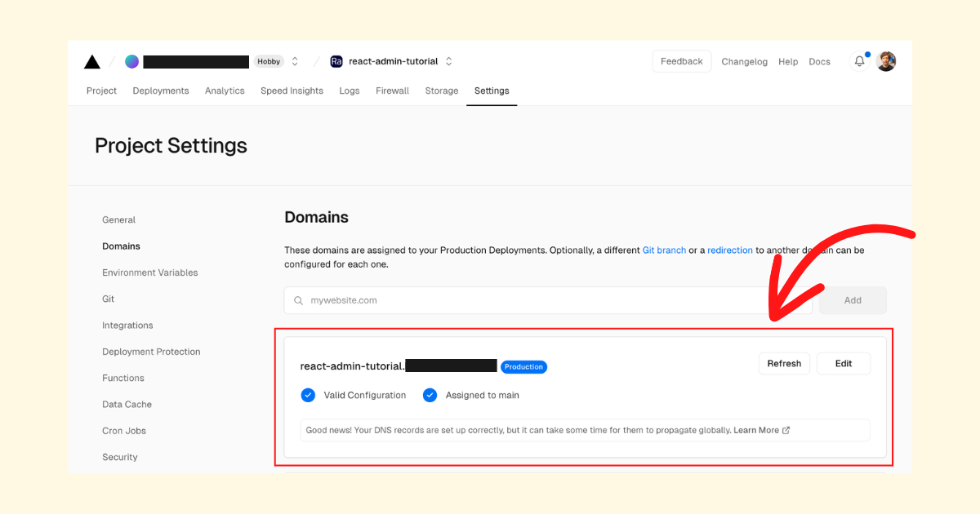Open Environment Variables settings
Screen dimensions: 980x514
(150, 273)
